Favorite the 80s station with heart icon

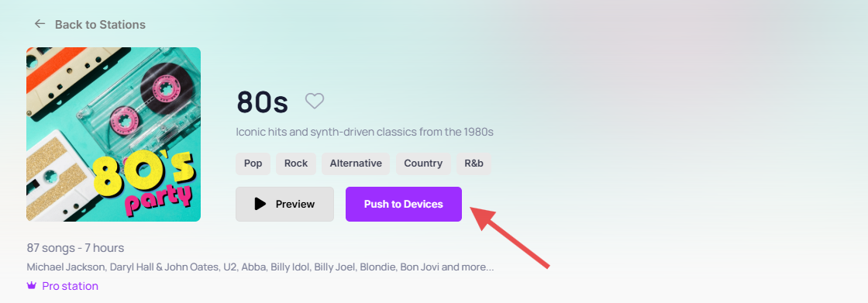coord(315,101)
